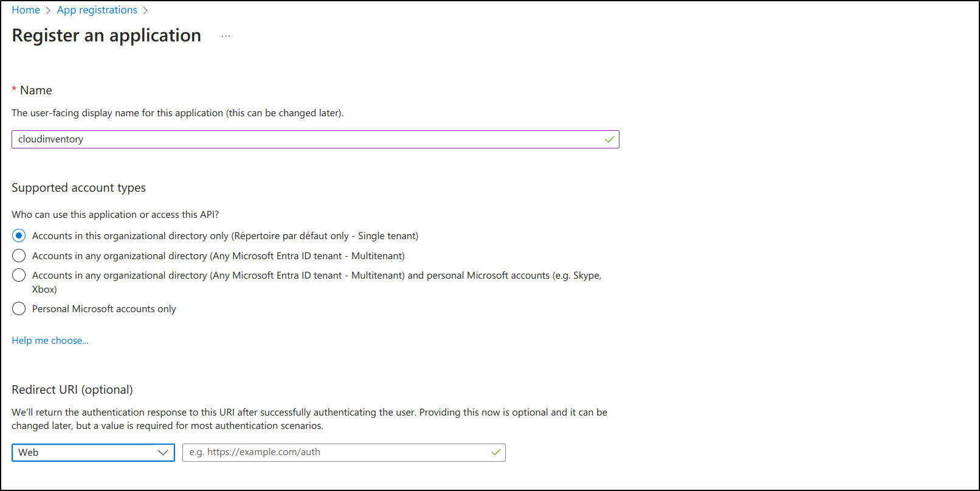Go to Home via breadcrumb
980x491 pixels.
(x=26, y=10)
